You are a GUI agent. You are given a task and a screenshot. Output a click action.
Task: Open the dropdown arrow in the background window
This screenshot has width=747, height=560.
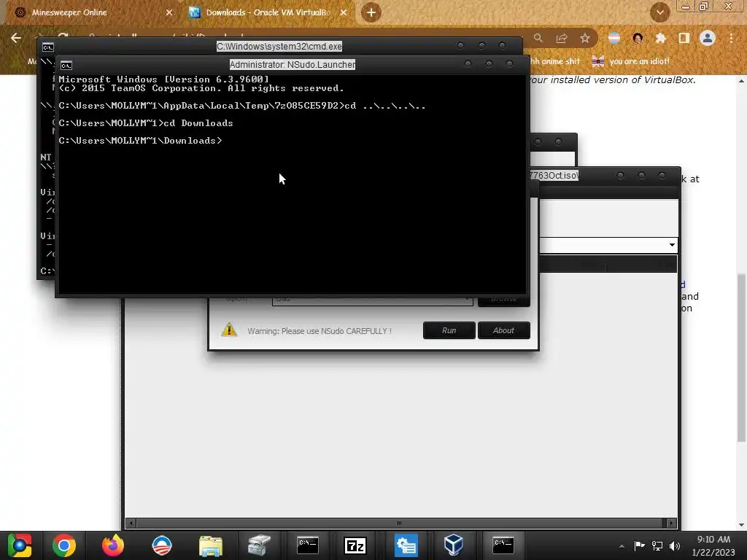[x=672, y=245]
